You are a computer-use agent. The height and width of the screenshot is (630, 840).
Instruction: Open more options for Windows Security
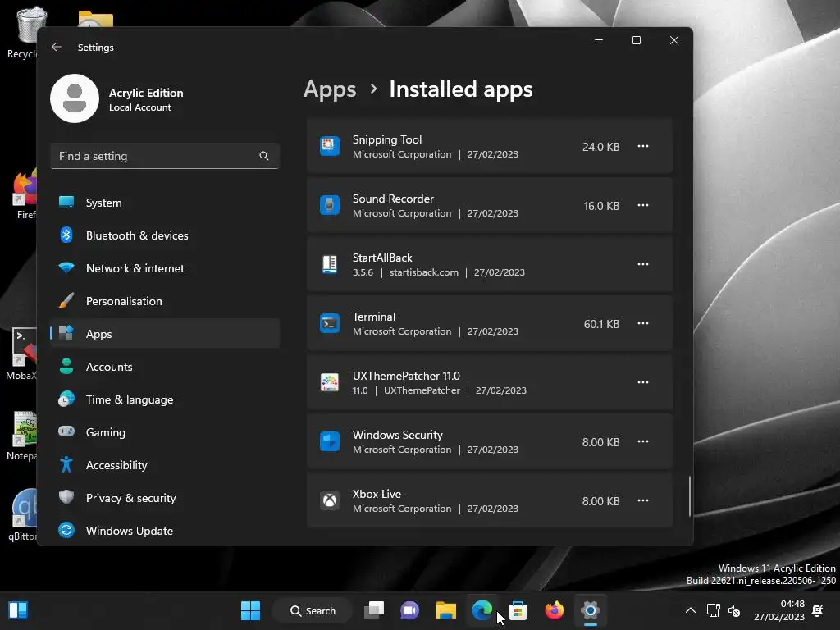point(643,441)
